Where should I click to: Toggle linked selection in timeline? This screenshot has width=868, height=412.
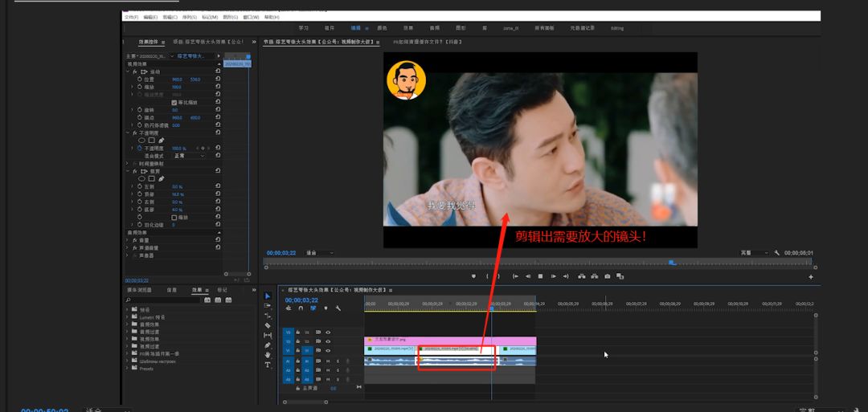click(313, 308)
